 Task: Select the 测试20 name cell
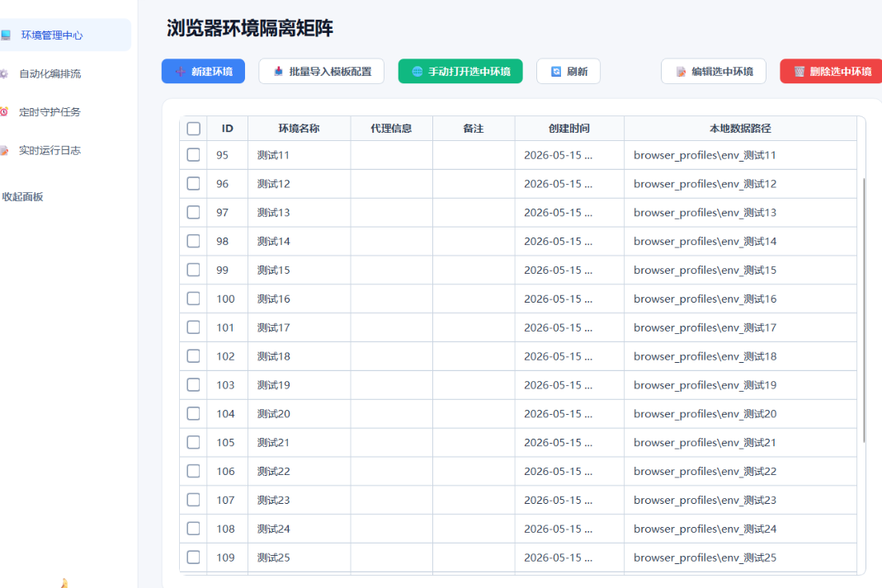click(300, 414)
